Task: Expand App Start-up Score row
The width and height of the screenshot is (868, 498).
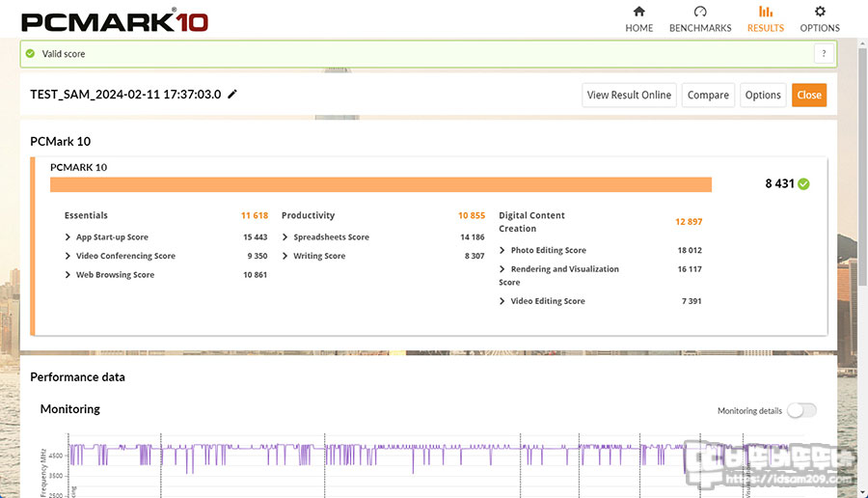Action: pyautogui.click(x=68, y=237)
